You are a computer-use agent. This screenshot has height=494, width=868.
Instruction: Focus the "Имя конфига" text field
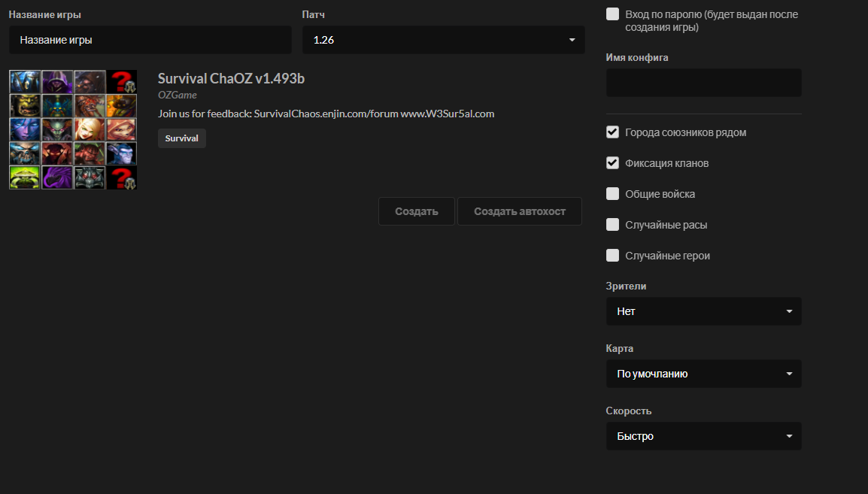tap(703, 83)
